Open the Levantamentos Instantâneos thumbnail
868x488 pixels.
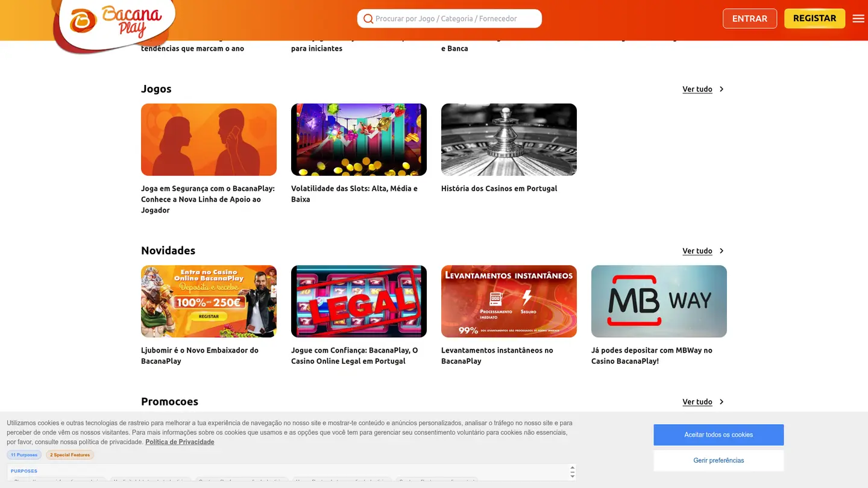click(509, 301)
